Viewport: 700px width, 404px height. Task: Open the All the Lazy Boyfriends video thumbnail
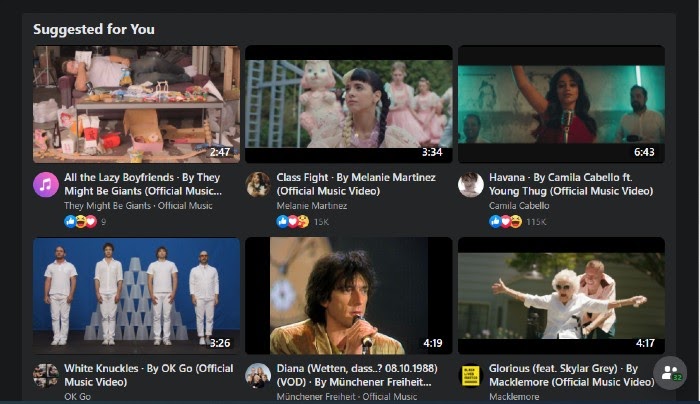[x=137, y=104]
